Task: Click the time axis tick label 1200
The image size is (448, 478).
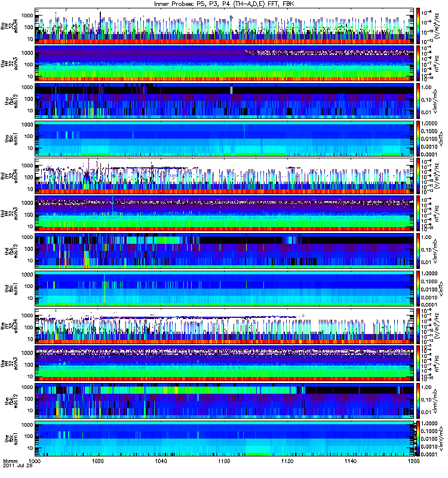Action: (413, 461)
